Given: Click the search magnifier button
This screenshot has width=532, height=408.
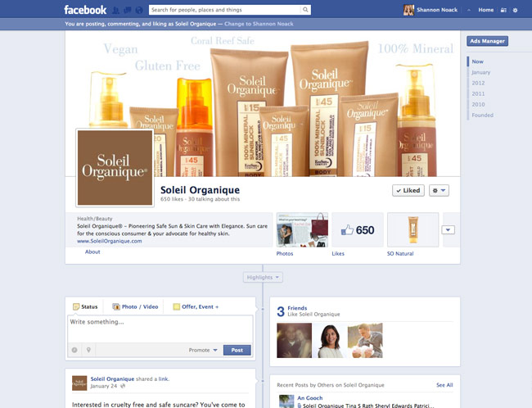Looking at the screenshot, I should pos(305,10).
